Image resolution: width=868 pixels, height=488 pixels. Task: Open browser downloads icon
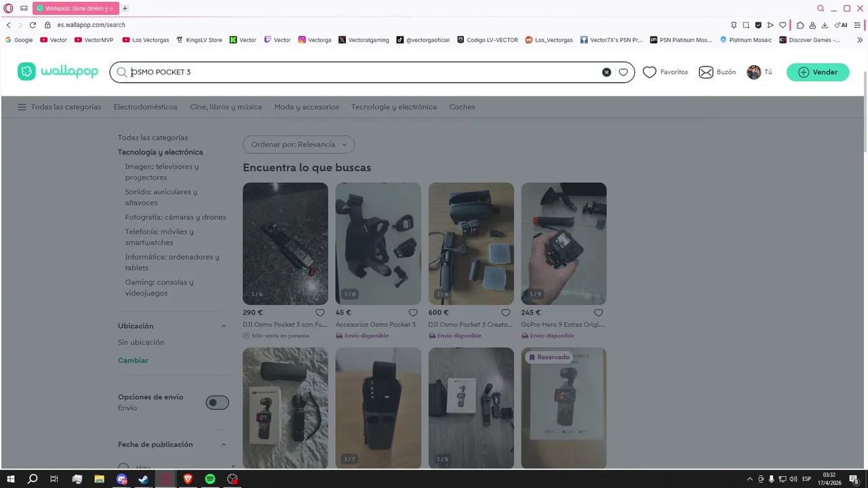pyautogui.click(x=825, y=25)
